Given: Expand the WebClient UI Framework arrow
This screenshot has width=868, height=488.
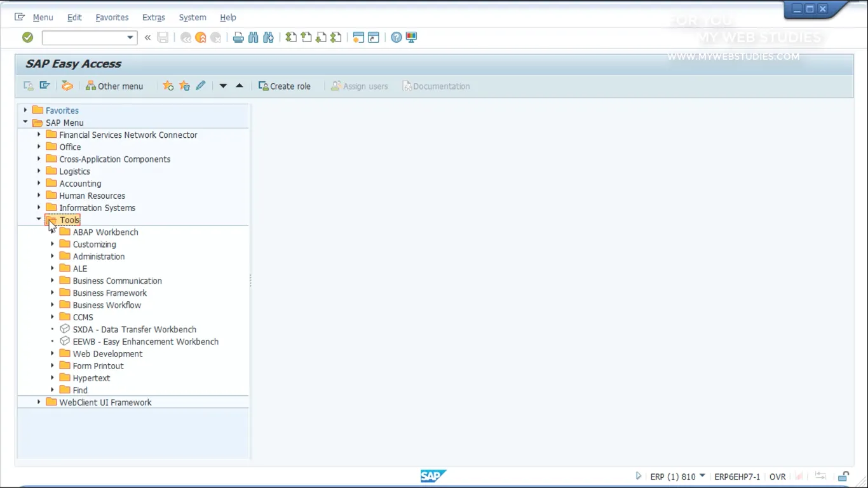Looking at the screenshot, I should pos(39,402).
